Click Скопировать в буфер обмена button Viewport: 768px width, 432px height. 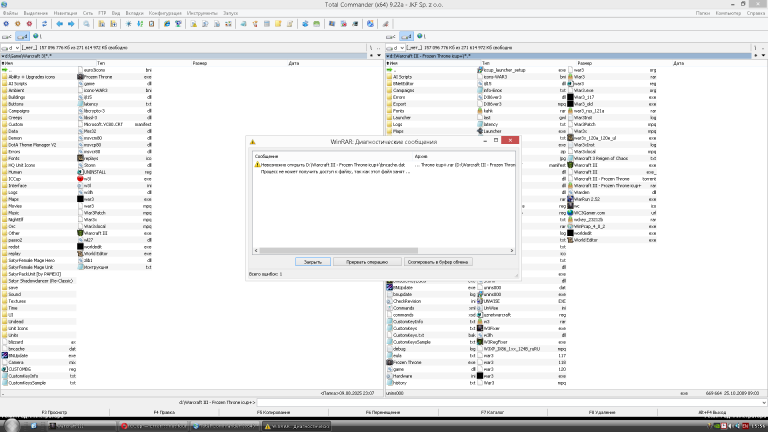click(x=438, y=262)
